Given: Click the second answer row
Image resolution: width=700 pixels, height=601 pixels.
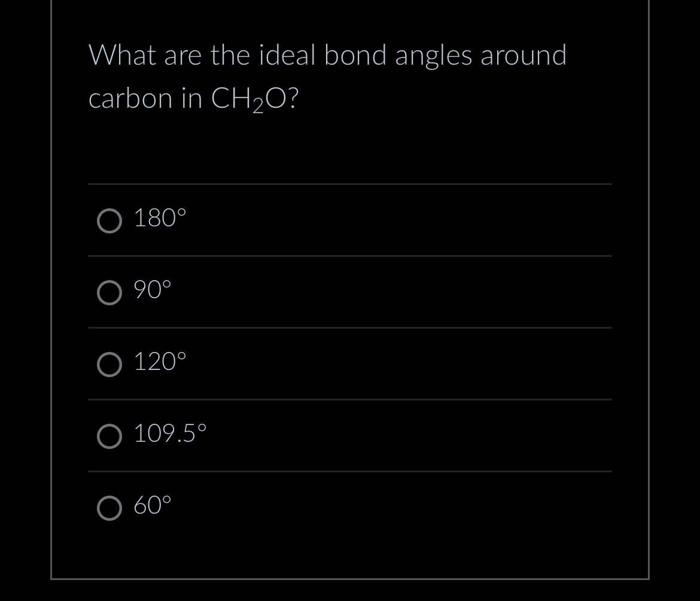Looking at the screenshot, I should point(350,293).
